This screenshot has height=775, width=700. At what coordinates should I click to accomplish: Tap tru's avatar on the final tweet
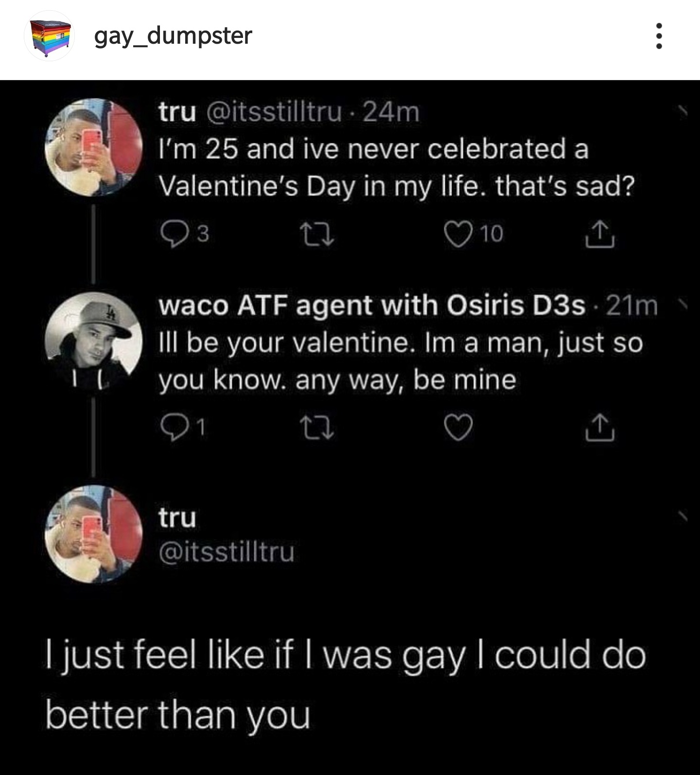[94, 534]
